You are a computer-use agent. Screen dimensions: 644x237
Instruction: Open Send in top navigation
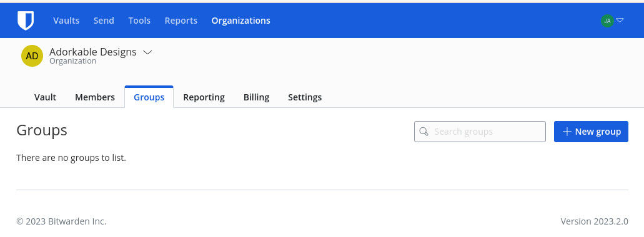[104, 21]
